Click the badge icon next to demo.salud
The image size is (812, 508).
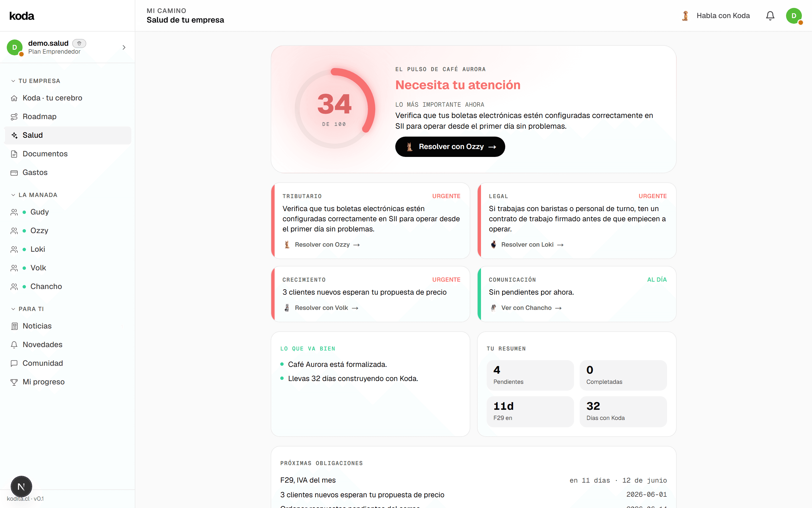point(79,43)
